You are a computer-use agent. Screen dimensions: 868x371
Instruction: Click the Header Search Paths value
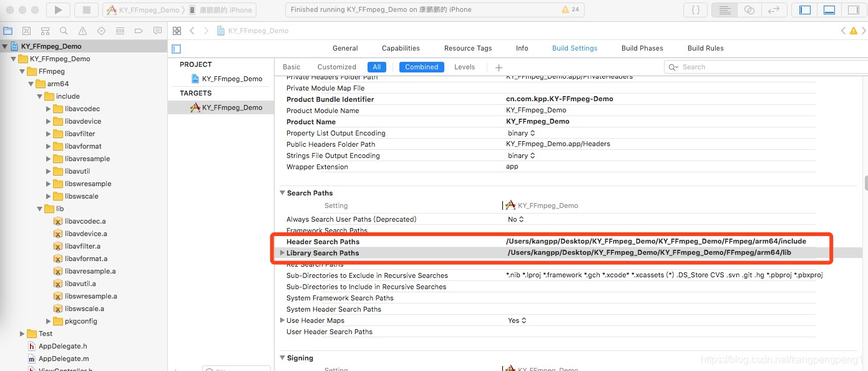[x=656, y=242]
